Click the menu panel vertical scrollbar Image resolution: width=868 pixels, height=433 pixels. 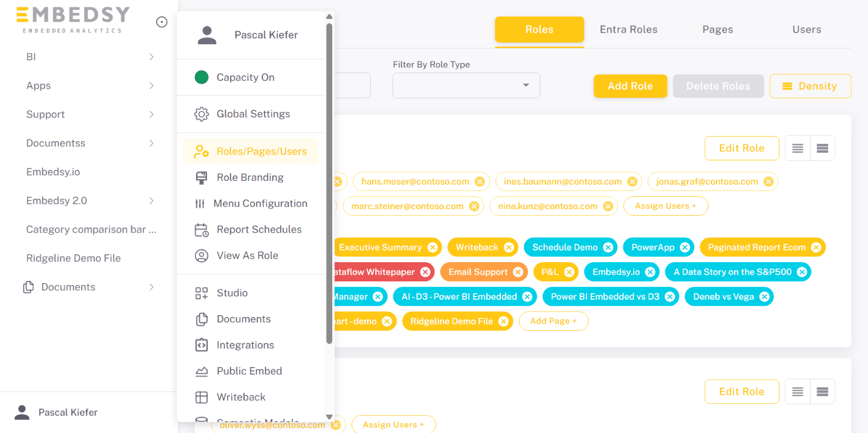[x=329, y=182]
